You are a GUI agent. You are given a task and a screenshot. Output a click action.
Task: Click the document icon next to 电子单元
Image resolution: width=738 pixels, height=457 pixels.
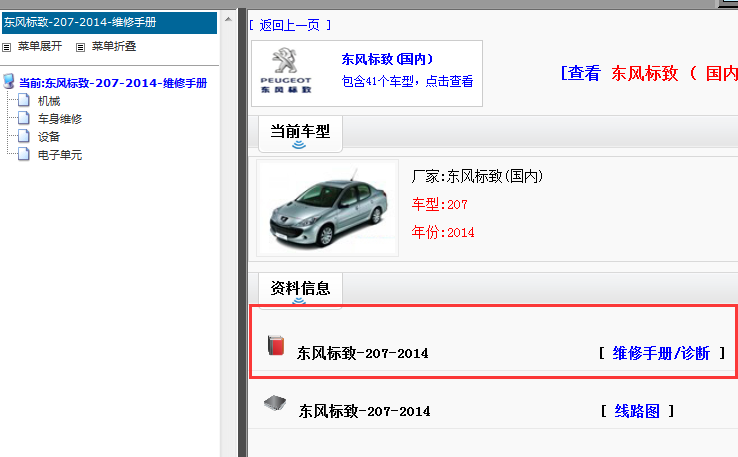tap(24, 154)
